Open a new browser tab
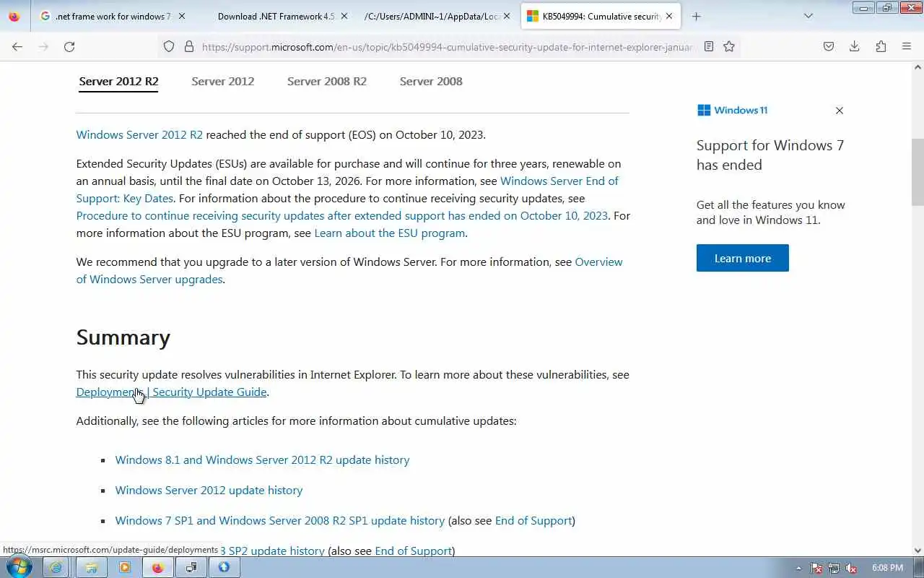The image size is (924, 578). (x=696, y=16)
